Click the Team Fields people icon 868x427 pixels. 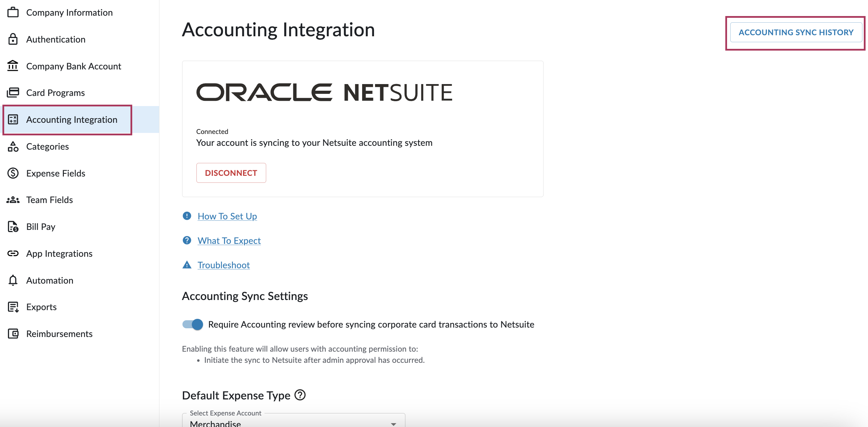[13, 200]
